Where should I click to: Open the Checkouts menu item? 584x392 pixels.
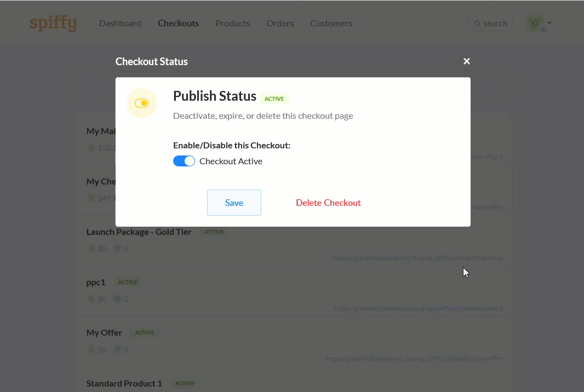179,23
